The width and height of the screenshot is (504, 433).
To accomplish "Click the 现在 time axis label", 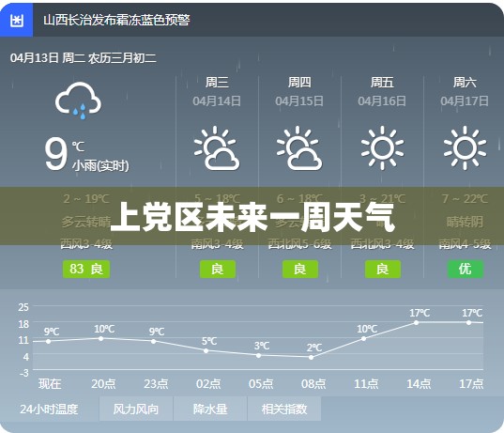I will coord(50,384).
